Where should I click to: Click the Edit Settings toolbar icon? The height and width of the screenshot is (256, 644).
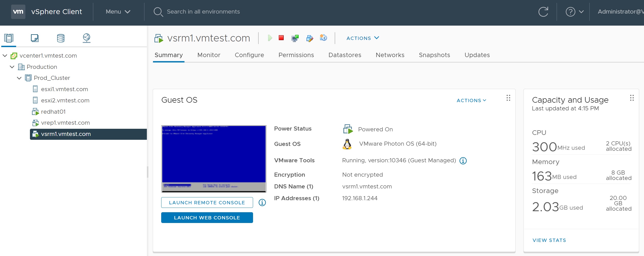point(310,38)
